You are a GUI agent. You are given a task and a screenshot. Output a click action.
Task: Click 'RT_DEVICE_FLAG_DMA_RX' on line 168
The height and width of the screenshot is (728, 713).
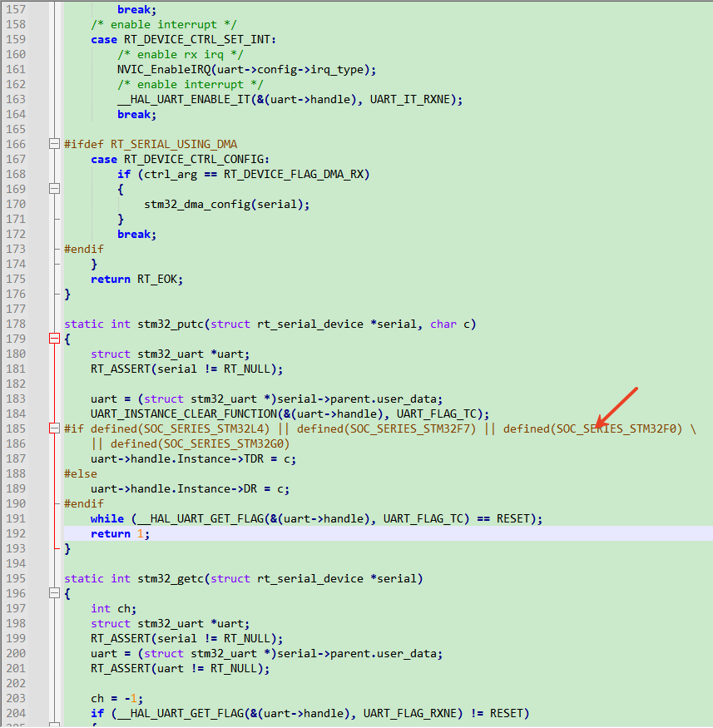(294, 174)
